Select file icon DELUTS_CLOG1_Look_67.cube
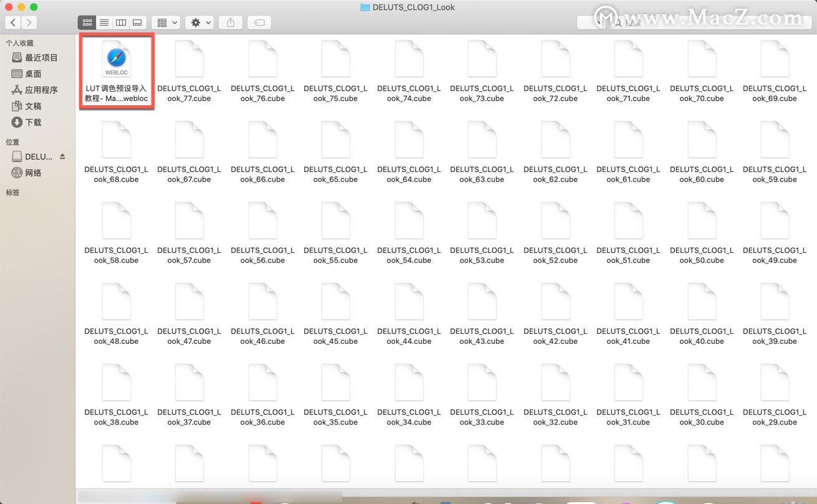Image resolution: width=817 pixels, height=504 pixels. coord(189,141)
